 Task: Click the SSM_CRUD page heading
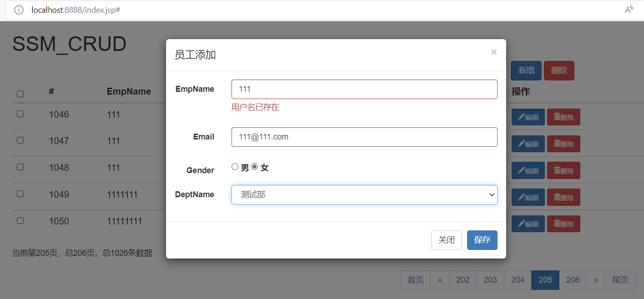point(69,44)
